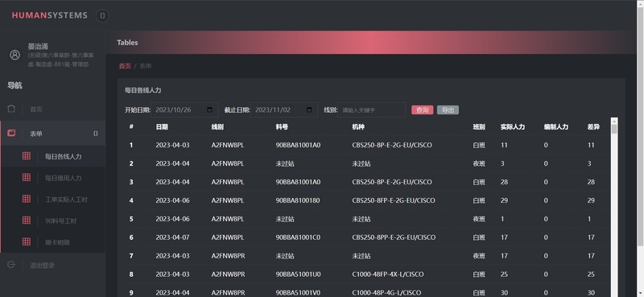Click 90BBA51001U0 part number cell
The height and width of the screenshot is (297, 644).
point(298,274)
